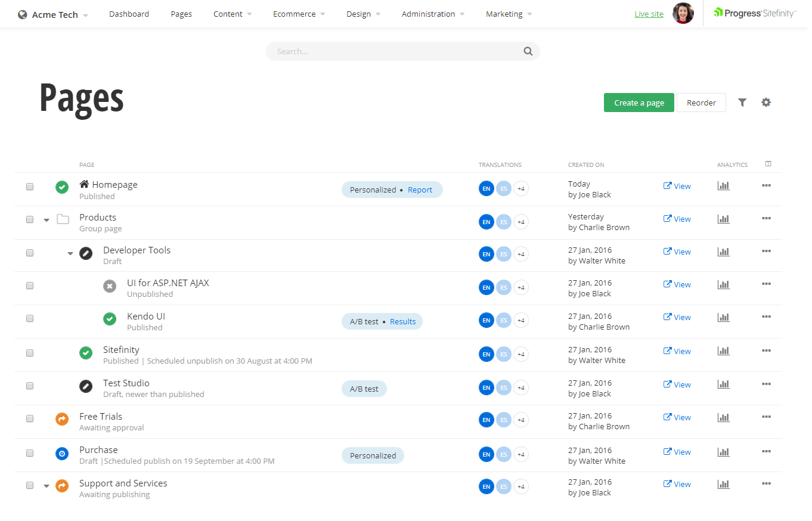
Task: Open analytics chart for Homepage
Action: click(x=723, y=186)
